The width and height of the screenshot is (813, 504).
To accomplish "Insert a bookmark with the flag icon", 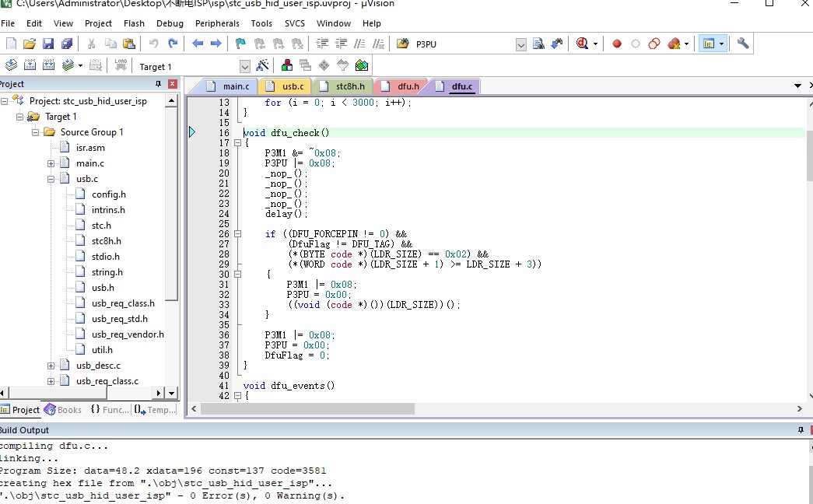I will pos(240,44).
